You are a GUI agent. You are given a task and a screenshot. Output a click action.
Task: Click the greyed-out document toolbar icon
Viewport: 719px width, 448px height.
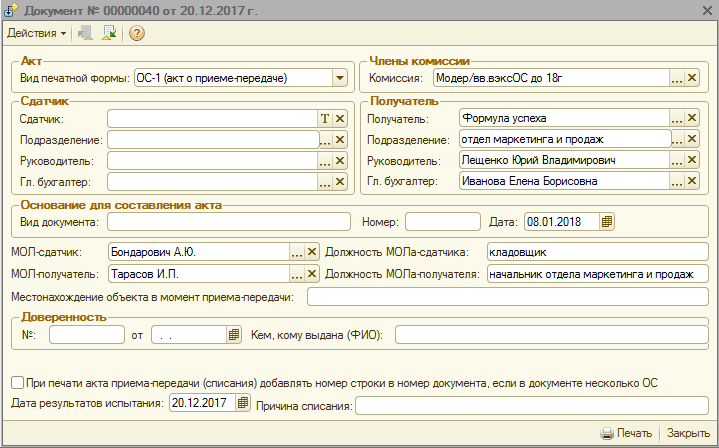[85, 33]
